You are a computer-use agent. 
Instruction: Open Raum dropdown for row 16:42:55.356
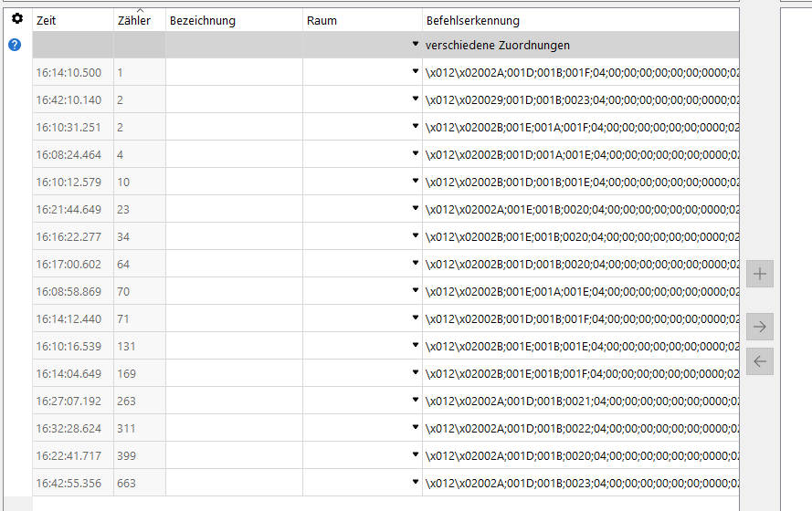point(415,482)
